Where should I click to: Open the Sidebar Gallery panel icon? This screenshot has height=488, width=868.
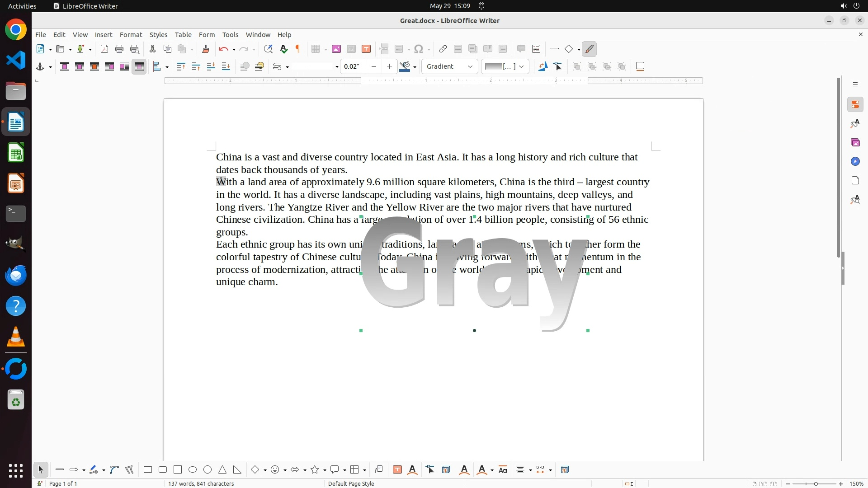click(855, 143)
